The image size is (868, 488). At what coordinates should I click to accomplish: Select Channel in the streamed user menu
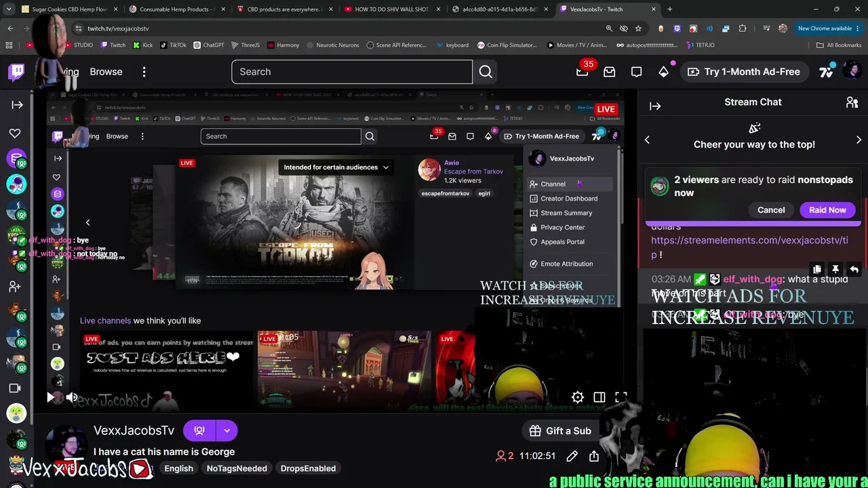pyautogui.click(x=569, y=184)
